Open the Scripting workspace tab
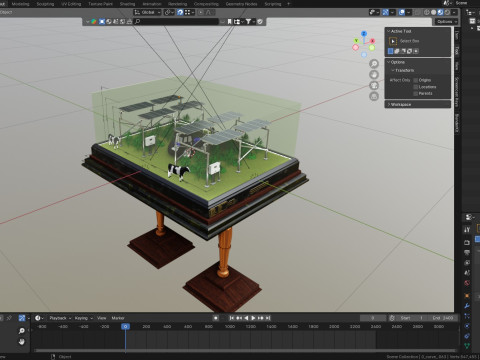Image resolution: width=480 pixels, height=360 pixels. pos(273,4)
